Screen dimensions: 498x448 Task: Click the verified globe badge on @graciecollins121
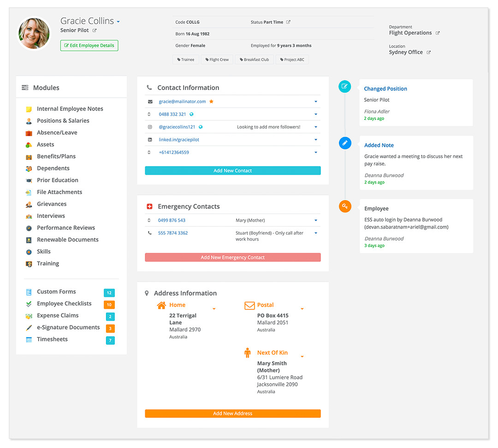pyautogui.click(x=201, y=127)
